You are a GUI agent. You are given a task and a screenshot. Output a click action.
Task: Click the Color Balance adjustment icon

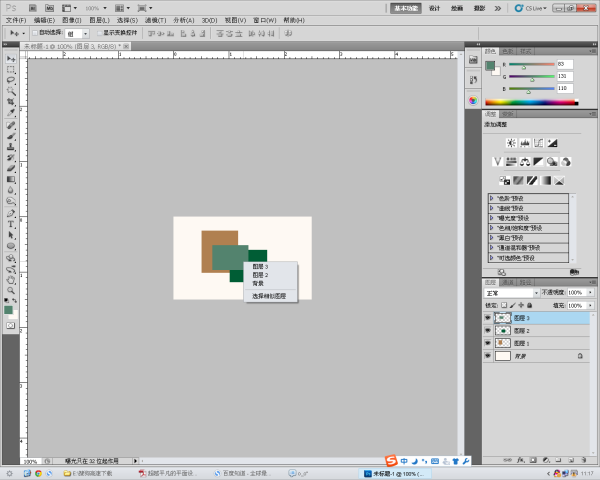coord(525,162)
